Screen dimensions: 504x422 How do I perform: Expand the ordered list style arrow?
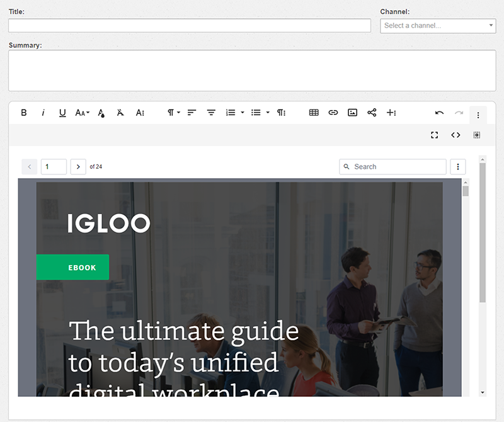pyautogui.click(x=243, y=113)
